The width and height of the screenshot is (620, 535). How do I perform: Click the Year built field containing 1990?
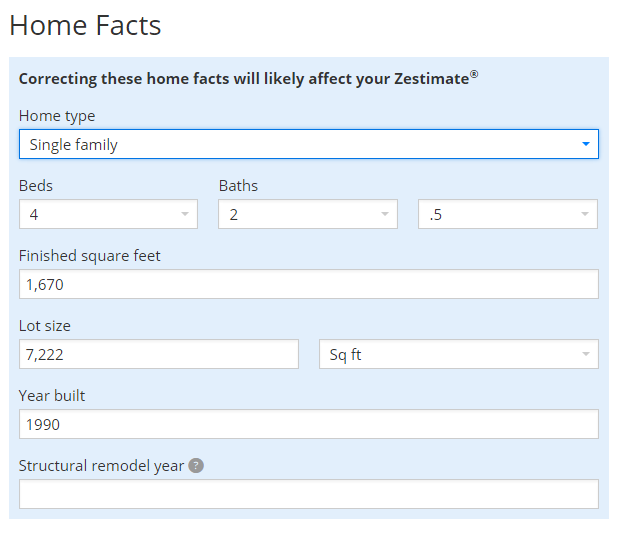pyautogui.click(x=308, y=424)
